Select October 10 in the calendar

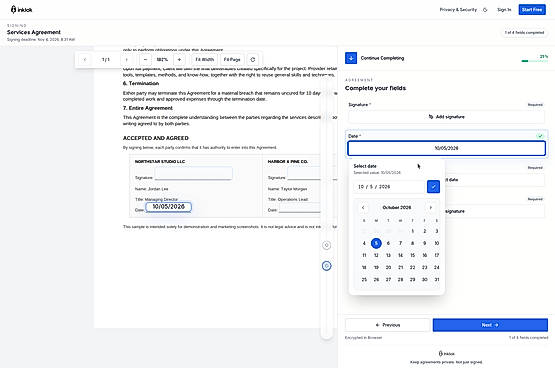click(437, 243)
